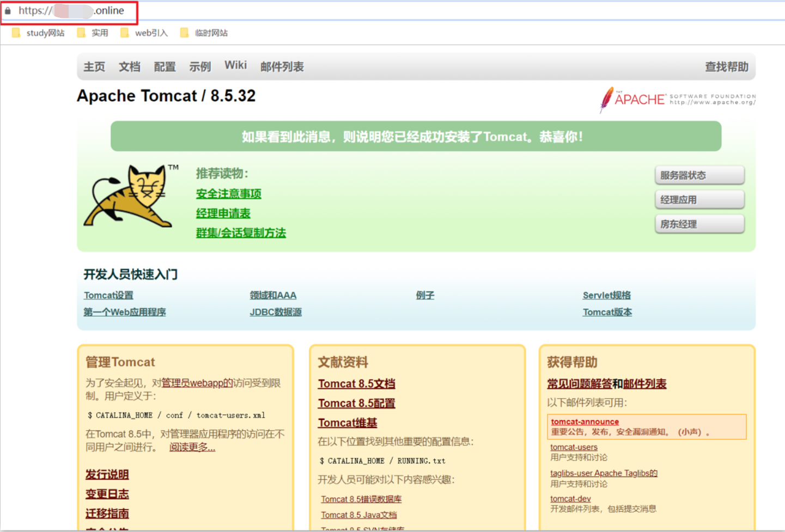The image size is (785, 532).
Task: Click the Apache Tomcat / 8.5.32 heading
Action: point(166,96)
